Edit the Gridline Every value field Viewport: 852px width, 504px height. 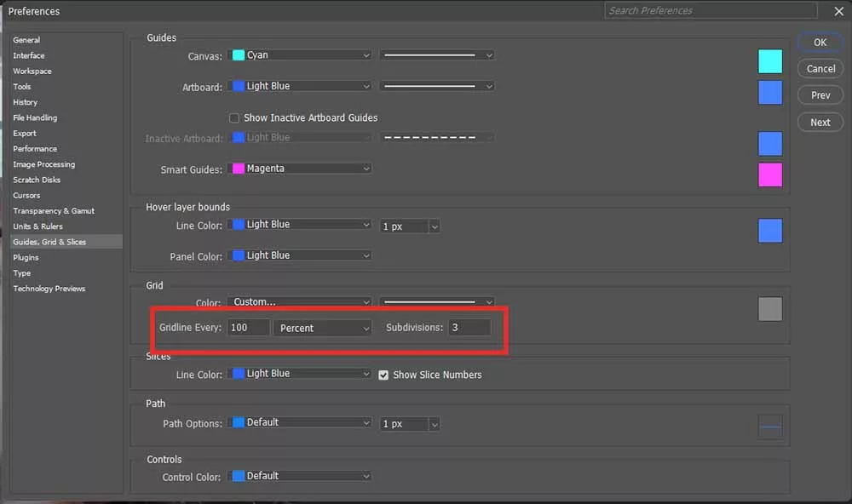tap(248, 327)
